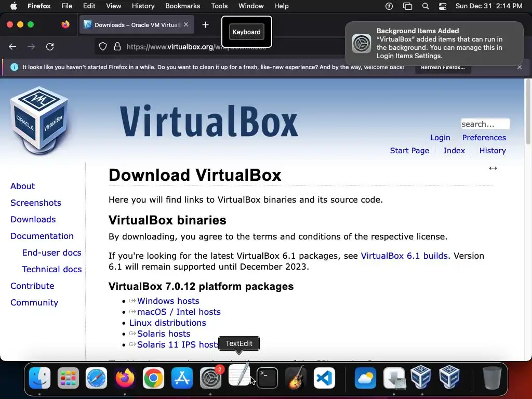
Task: Open the Apple menu
Action: coord(14,6)
